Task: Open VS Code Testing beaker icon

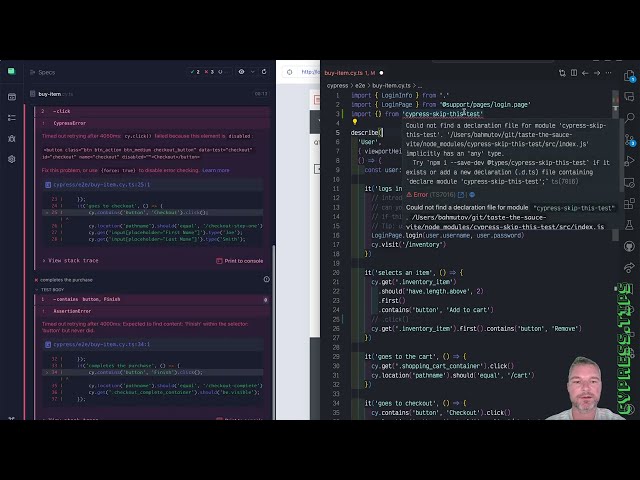Action: (x=629, y=224)
